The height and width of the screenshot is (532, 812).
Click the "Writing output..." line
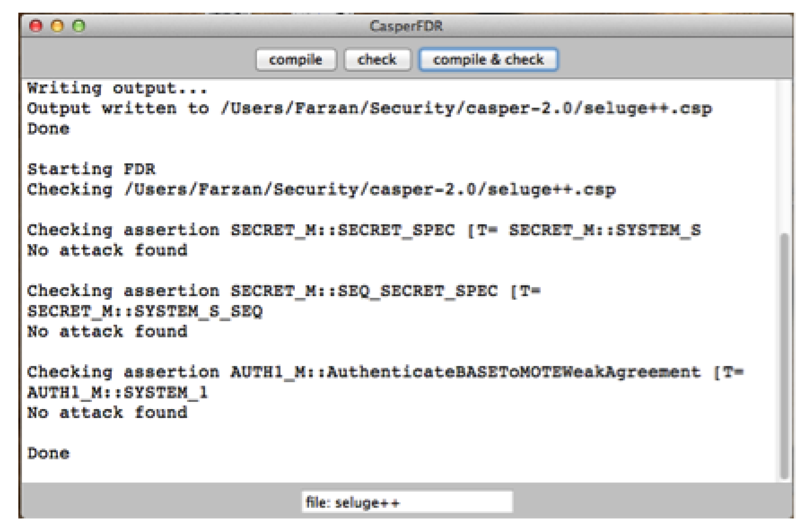coord(117,89)
